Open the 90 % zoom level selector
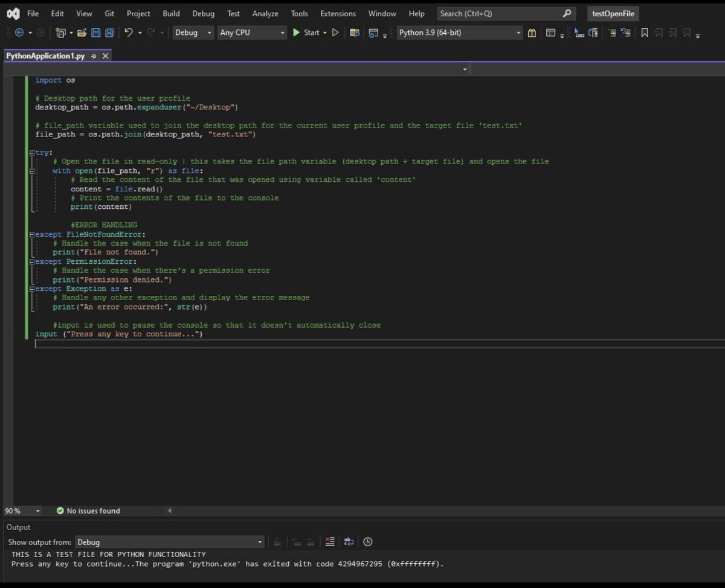Screen dimensions: 725x588 click(x=23, y=511)
